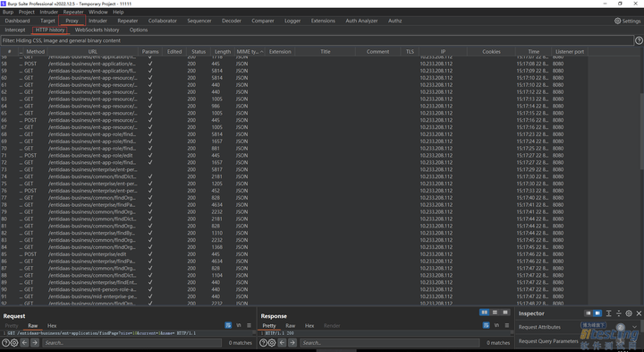The image size is (644, 352).
Task: Go to next match in Response search
Action: click(x=292, y=342)
